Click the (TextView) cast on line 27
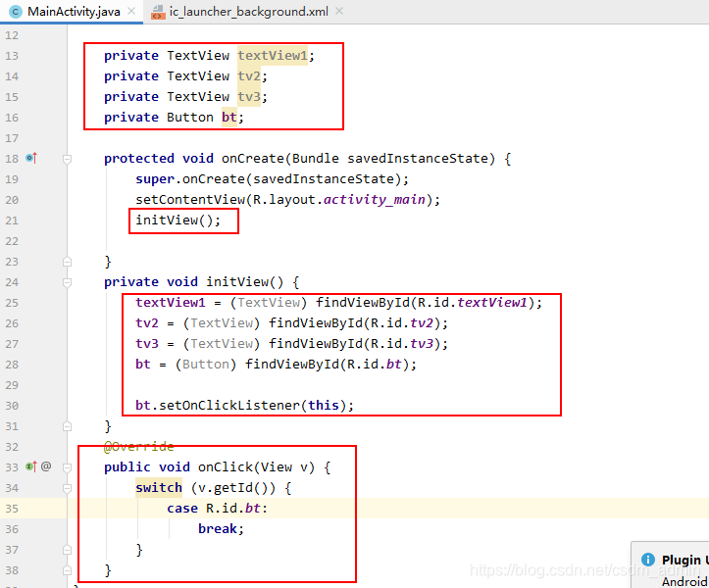709x588 pixels. (221, 343)
